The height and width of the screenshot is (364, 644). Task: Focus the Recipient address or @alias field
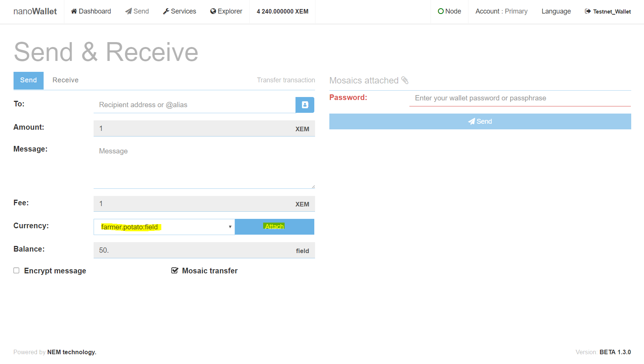pos(194,105)
